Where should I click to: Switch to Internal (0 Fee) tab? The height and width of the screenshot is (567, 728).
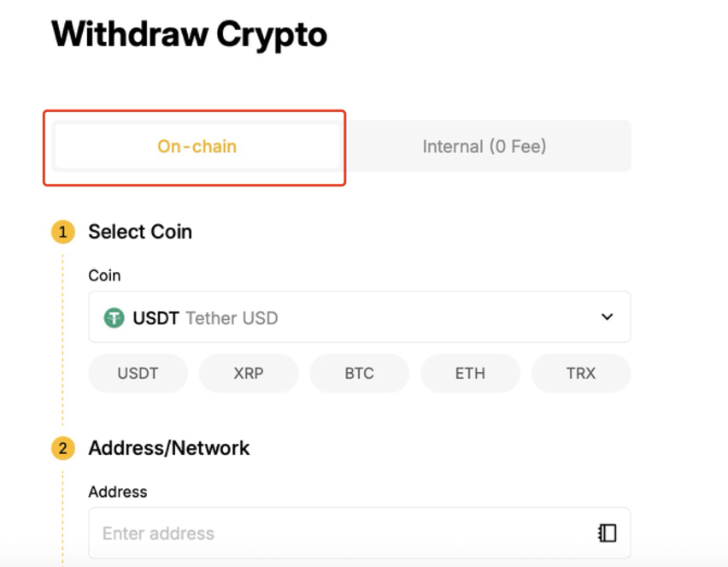(484, 146)
